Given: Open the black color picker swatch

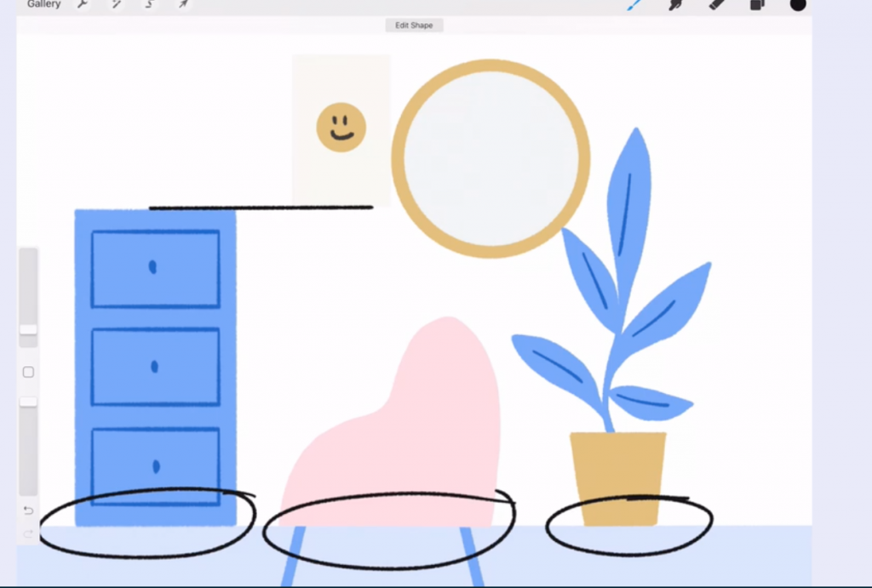Looking at the screenshot, I should [798, 4].
